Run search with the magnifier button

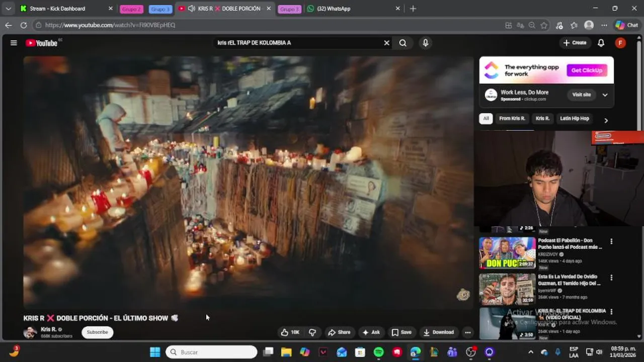click(403, 43)
